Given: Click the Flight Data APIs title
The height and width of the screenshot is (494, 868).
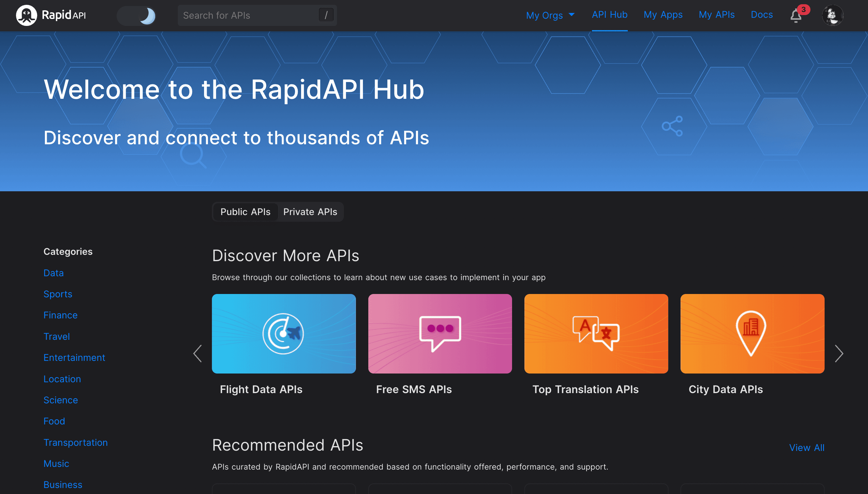Looking at the screenshot, I should tap(261, 389).
